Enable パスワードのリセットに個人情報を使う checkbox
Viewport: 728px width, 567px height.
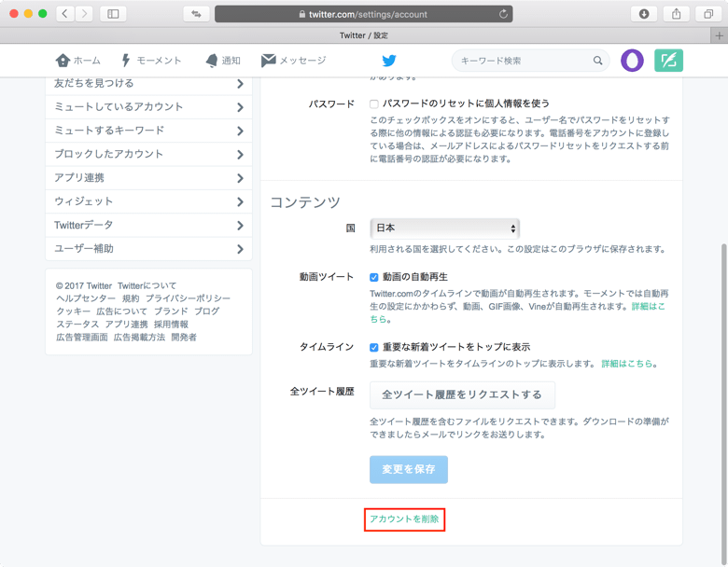[373, 104]
